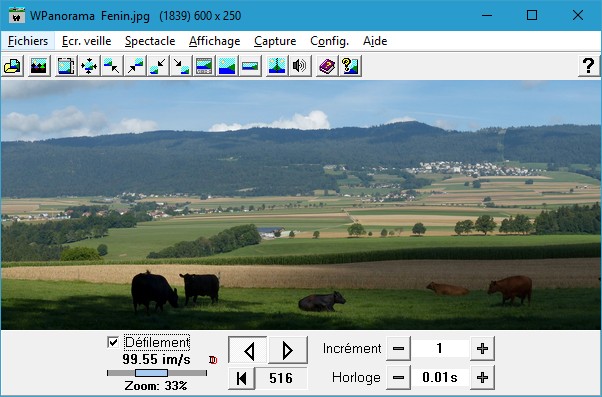This screenshot has width=602, height=397.
Task: Open the purple help book icon
Action: tap(327, 66)
